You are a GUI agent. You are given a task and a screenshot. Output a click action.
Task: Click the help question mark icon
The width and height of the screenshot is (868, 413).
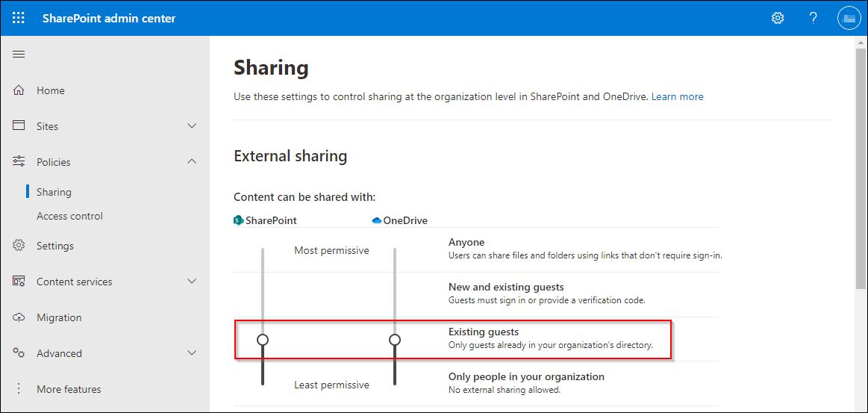(814, 18)
